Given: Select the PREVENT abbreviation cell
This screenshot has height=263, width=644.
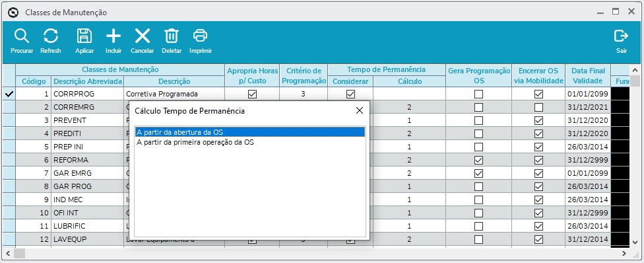Looking at the screenshot, I should (x=88, y=120).
